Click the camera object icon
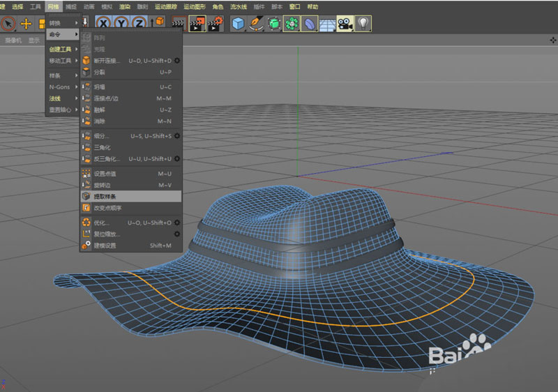 [x=345, y=24]
